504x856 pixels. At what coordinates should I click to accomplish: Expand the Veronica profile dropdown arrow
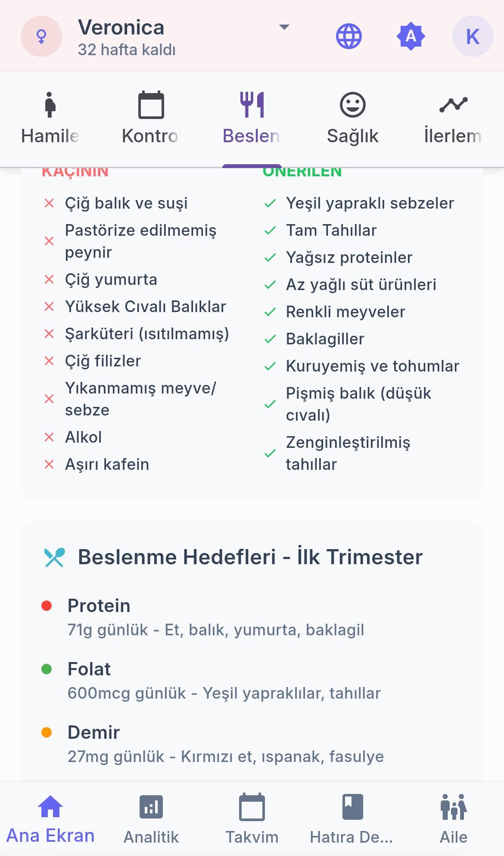[284, 27]
